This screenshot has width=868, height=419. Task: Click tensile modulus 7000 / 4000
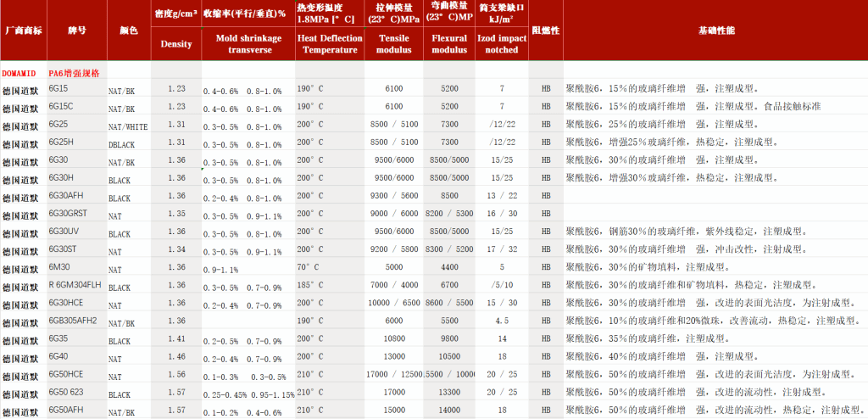394,285
